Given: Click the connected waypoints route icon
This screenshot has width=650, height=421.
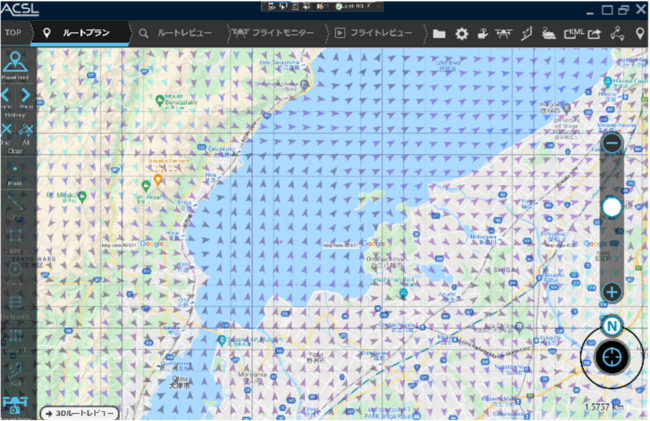Looking at the screenshot, I should [617, 34].
